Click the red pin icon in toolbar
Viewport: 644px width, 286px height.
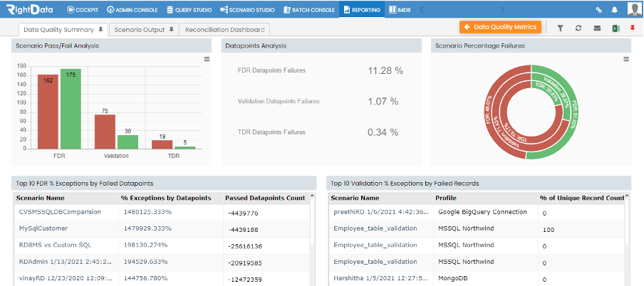point(633,28)
